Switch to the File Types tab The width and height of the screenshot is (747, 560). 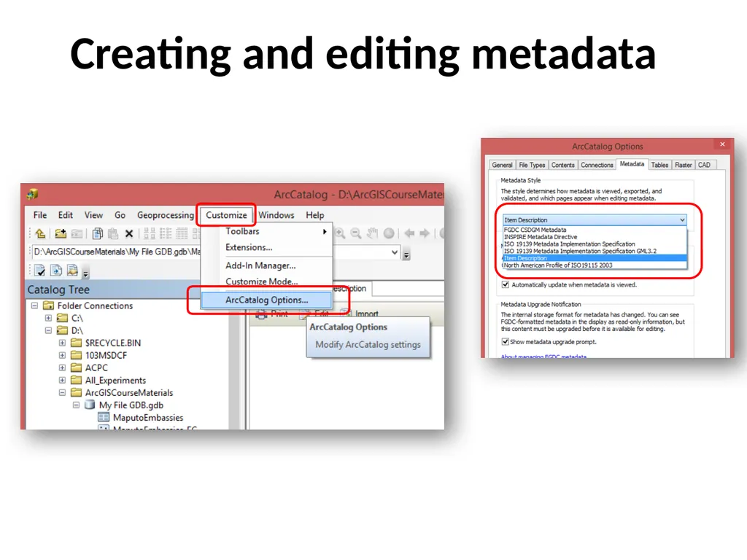pos(532,165)
